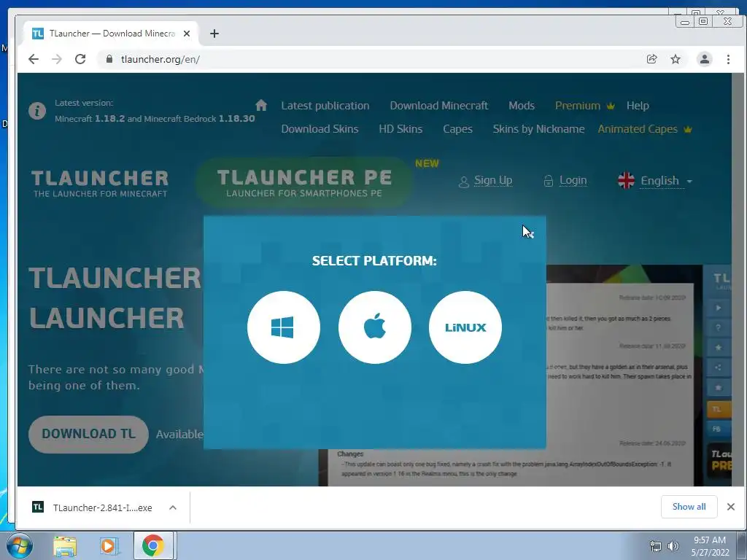
Task: Click the info icon beside Latest version
Action: tap(37, 111)
